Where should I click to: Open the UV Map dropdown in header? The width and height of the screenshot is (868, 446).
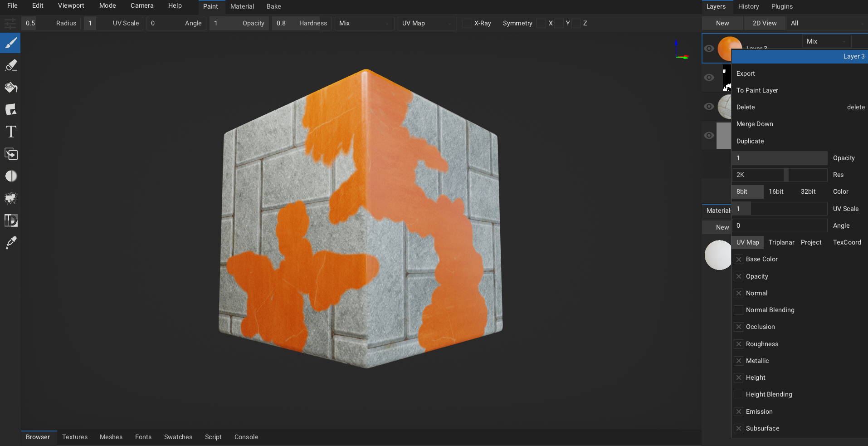click(427, 23)
